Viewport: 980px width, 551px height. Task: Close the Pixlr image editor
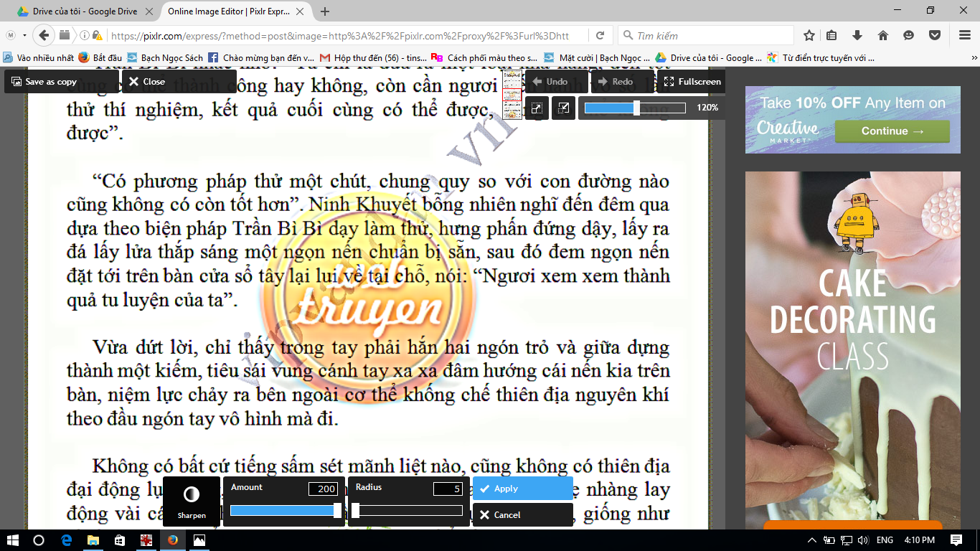[x=147, y=82]
